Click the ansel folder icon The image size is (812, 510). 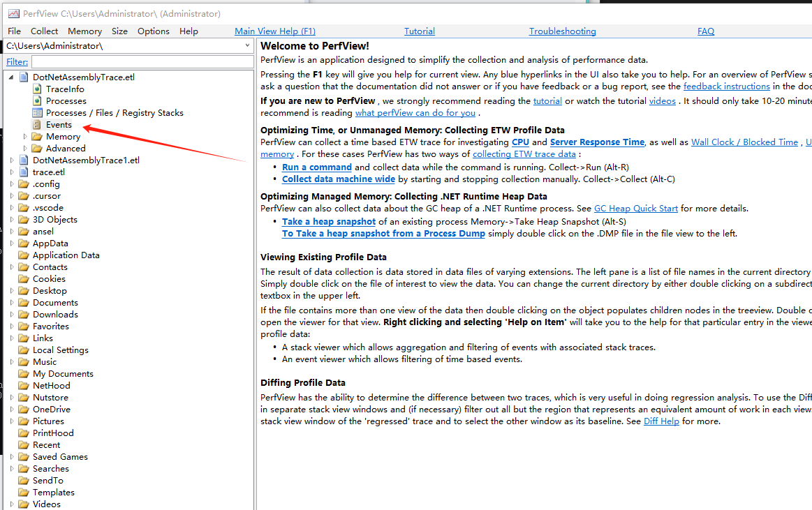pyautogui.click(x=24, y=232)
